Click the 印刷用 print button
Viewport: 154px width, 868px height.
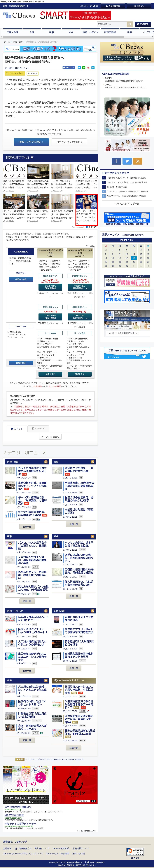pyautogui.click(x=33, y=73)
